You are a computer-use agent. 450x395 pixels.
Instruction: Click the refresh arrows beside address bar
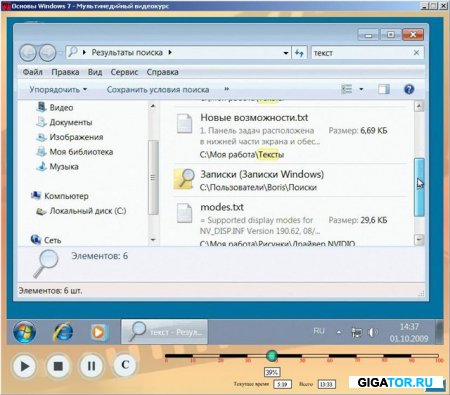pyautogui.click(x=299, y=53)
